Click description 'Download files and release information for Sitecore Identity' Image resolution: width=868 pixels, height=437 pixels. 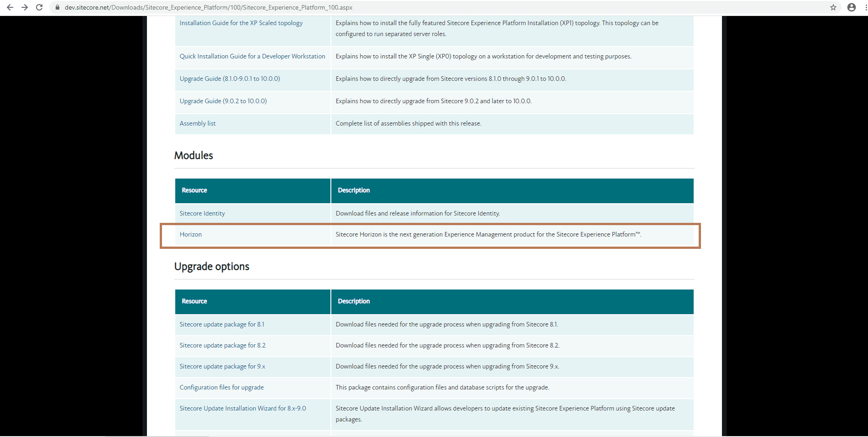[418, 213]
